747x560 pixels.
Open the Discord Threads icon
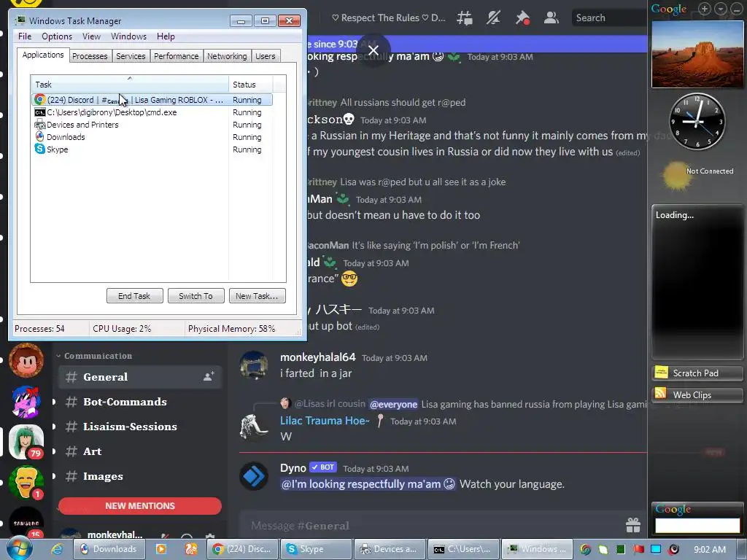point(465,18)
